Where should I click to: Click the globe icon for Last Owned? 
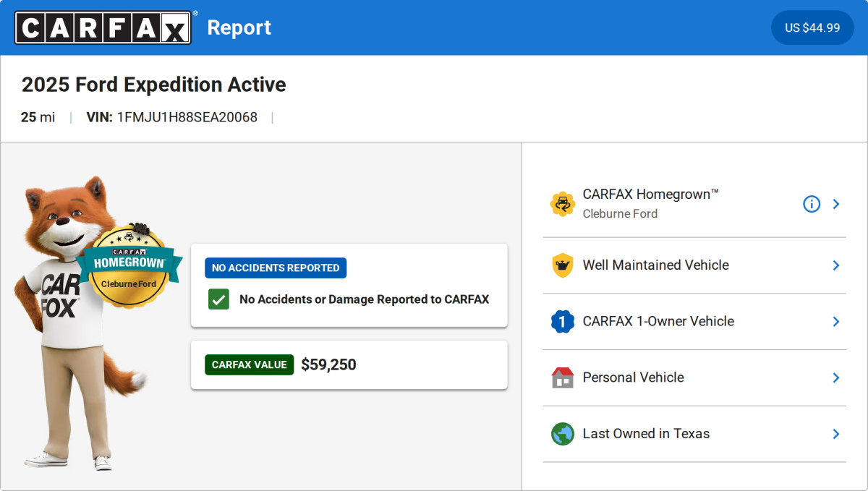pos(562,434)
